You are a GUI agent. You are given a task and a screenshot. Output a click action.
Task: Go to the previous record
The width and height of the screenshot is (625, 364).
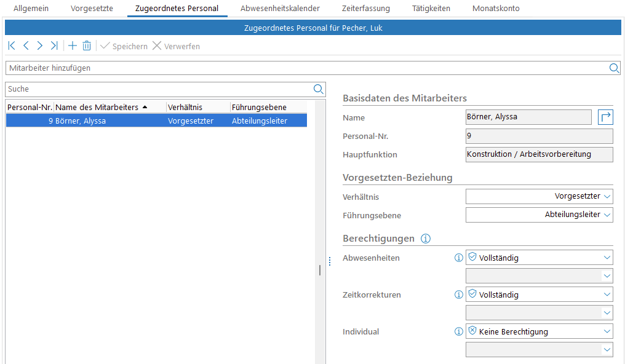pos(26,46)
